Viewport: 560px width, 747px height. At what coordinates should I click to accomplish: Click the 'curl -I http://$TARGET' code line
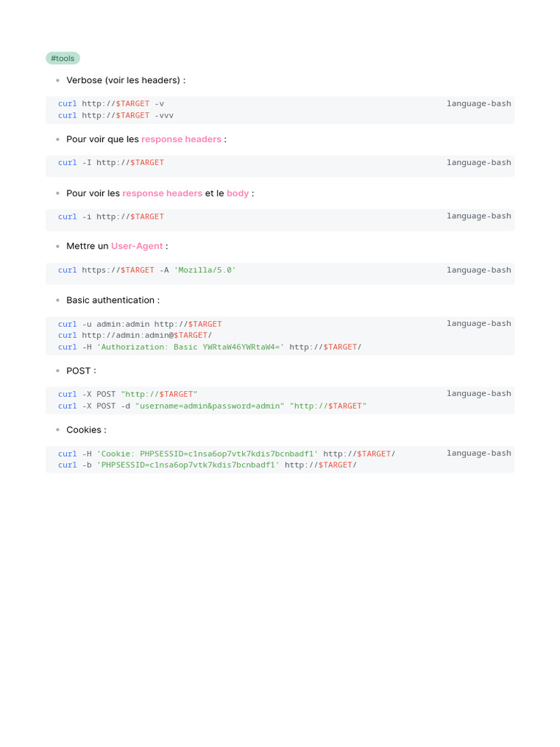click(111, 163)
